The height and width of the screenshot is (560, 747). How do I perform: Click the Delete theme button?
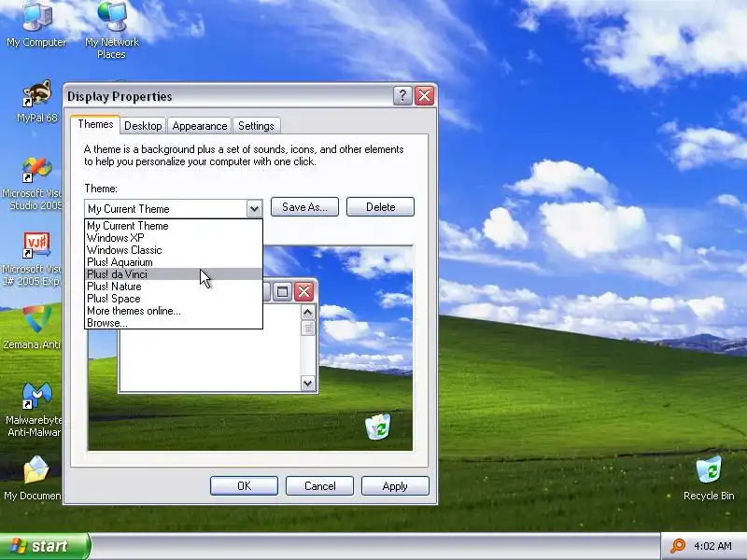(x=380, y=207)
